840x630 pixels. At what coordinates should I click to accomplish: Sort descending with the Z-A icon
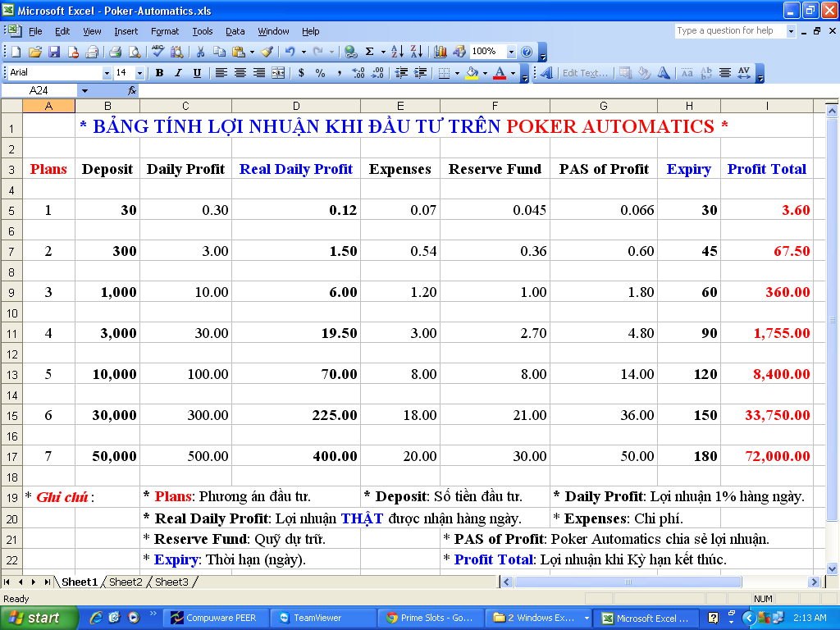pos(417,52)
